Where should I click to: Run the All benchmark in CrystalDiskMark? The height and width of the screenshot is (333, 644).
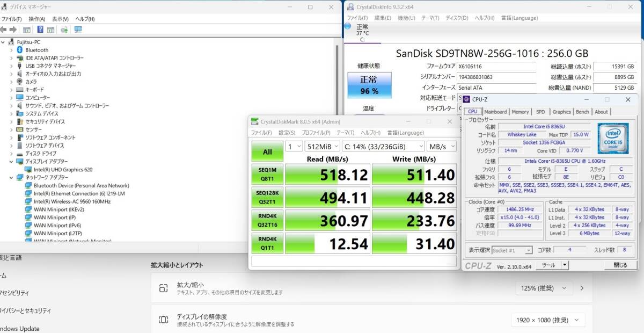tap(267, 151)
